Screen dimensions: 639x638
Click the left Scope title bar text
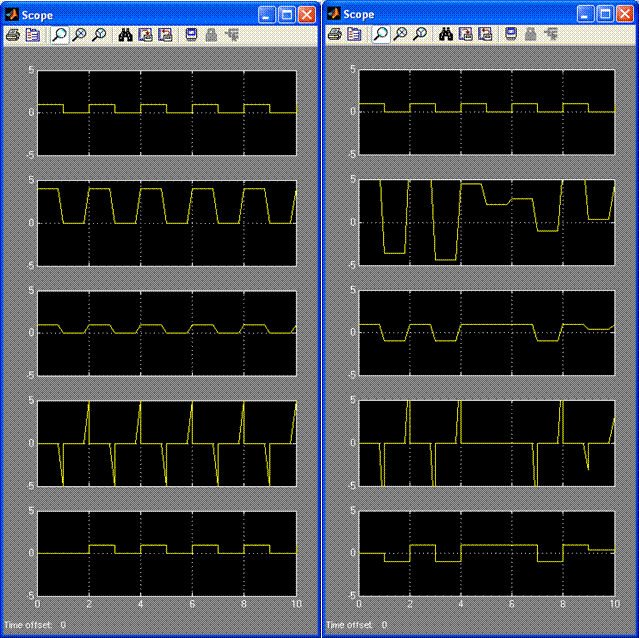click(x=37, y=15)
